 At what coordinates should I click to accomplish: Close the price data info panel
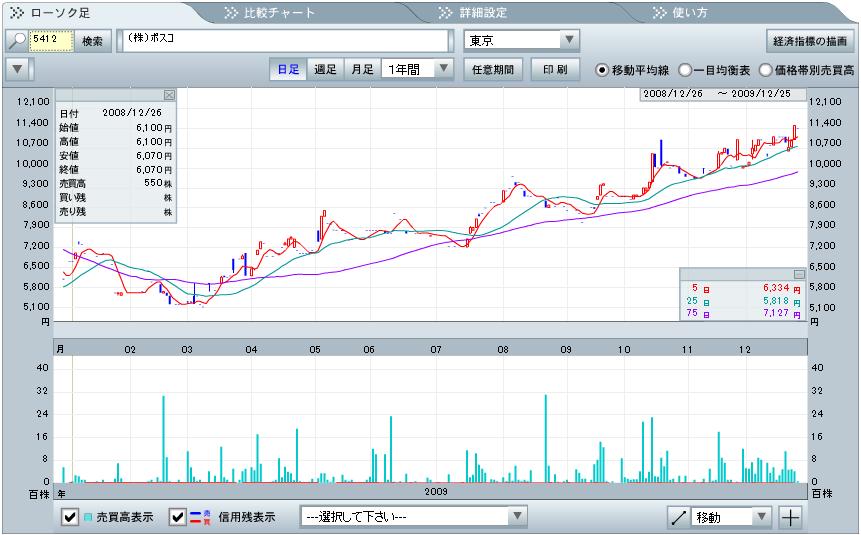click(x=169, y=95)
